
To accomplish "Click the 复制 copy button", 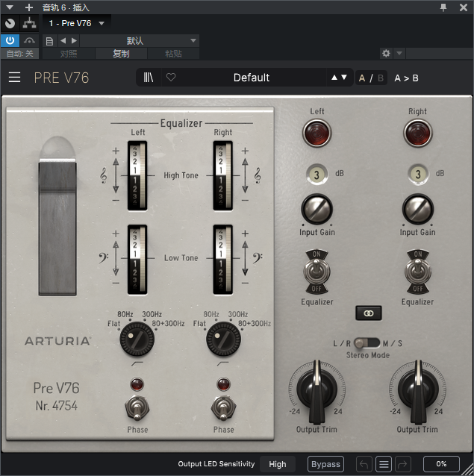I will click(x=121, y=54).
